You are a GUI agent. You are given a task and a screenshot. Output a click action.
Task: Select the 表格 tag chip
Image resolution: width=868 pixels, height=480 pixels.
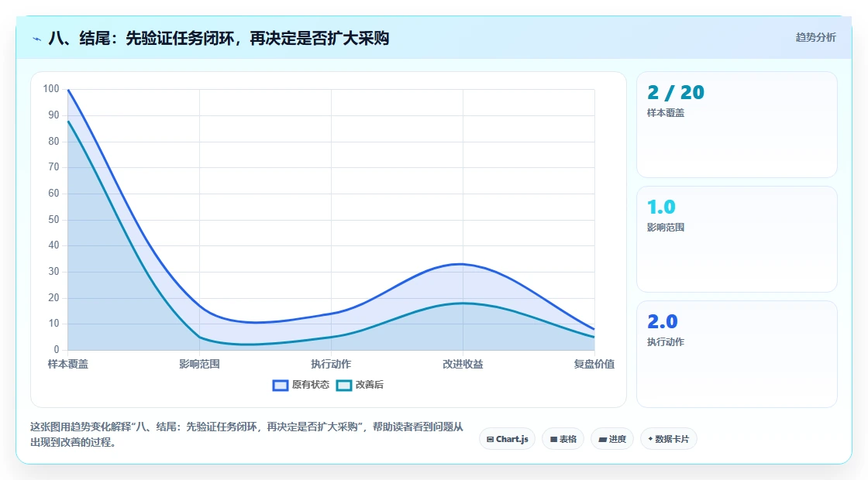563,439
